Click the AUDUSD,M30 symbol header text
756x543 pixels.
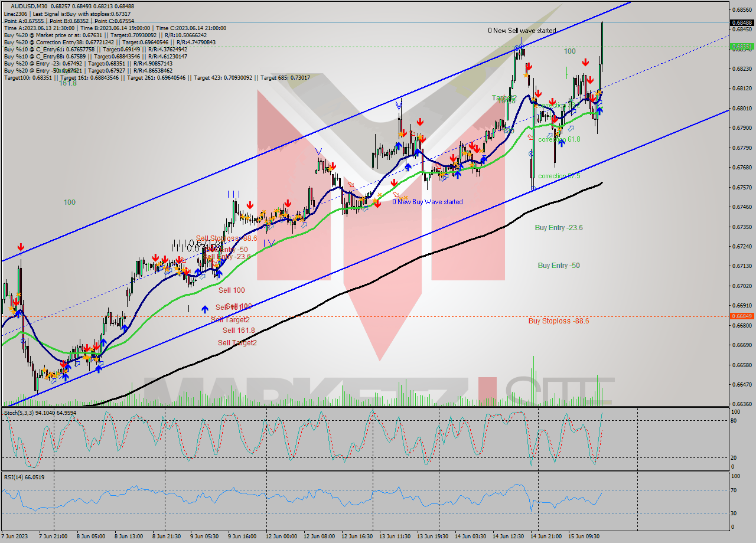tap(29, 6)
